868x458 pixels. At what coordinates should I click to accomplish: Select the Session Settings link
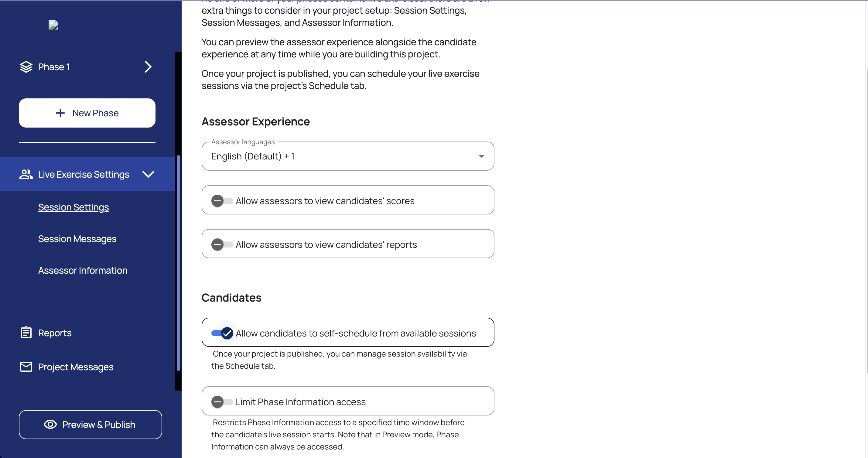(x=73, y=207)
